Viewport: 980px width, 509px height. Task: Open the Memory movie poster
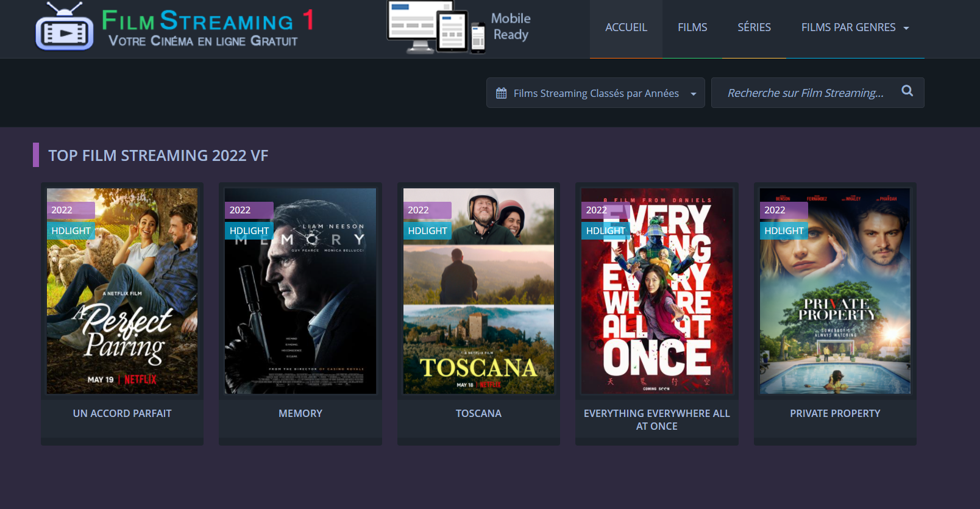[300, 291]
